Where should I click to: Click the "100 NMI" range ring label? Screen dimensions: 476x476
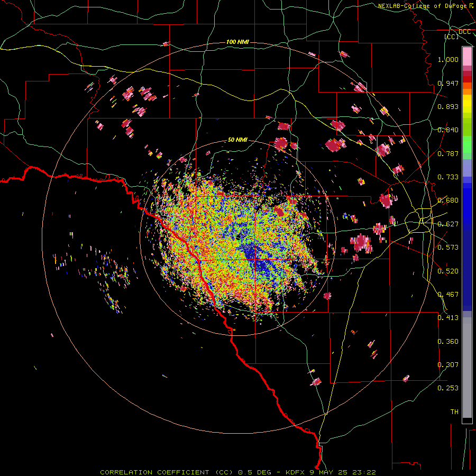pos(237,42)
